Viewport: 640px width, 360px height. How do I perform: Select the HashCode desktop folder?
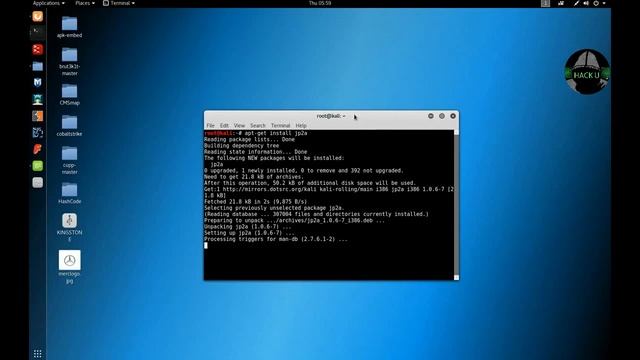[69, 193]
